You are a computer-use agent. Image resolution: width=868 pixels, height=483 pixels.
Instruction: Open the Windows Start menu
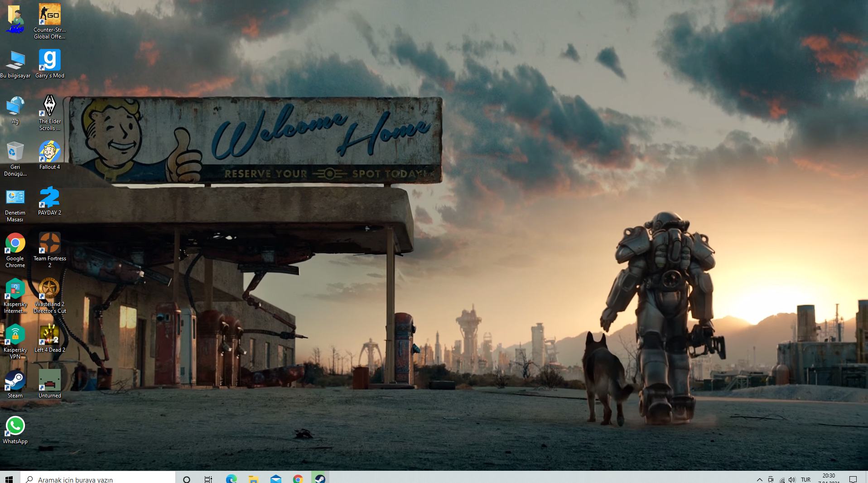[9, 479]
